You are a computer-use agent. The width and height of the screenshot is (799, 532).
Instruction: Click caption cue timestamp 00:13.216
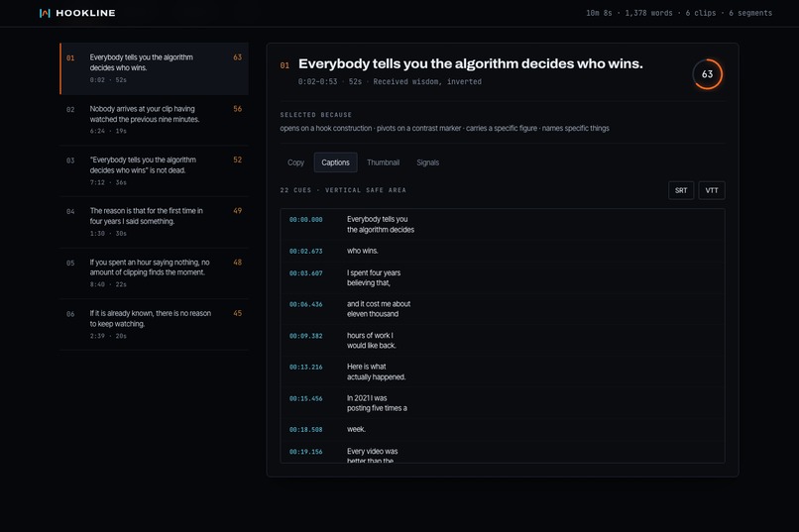(x=305, y=368)
